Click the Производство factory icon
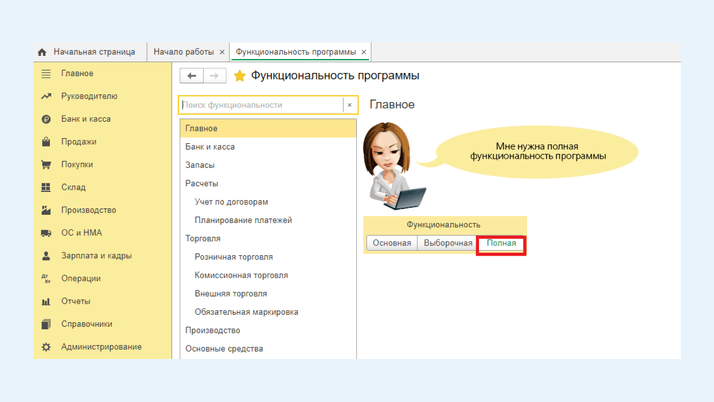Viewport: 714px width, 402px height. pos(46,210)
